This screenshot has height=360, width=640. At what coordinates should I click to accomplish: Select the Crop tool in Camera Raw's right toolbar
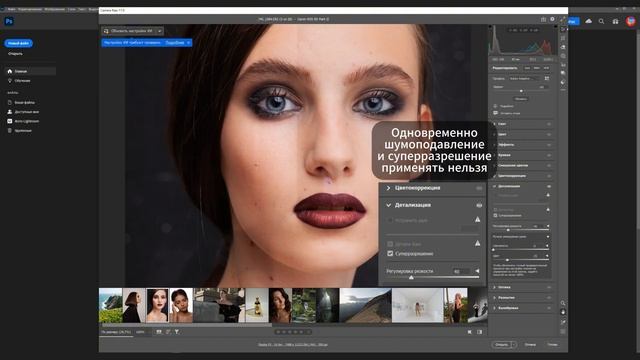click(x=563, y=38)
